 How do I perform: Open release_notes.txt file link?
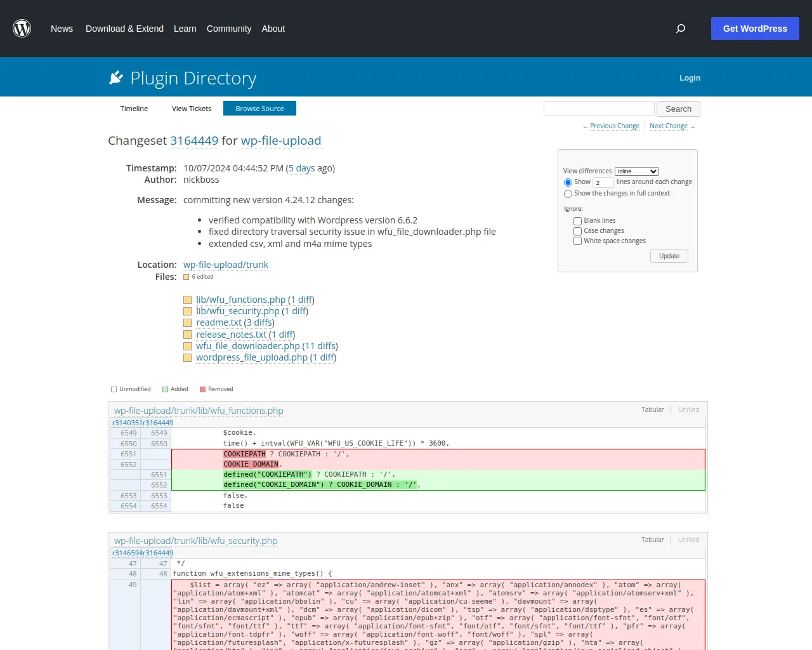point(231,335)
